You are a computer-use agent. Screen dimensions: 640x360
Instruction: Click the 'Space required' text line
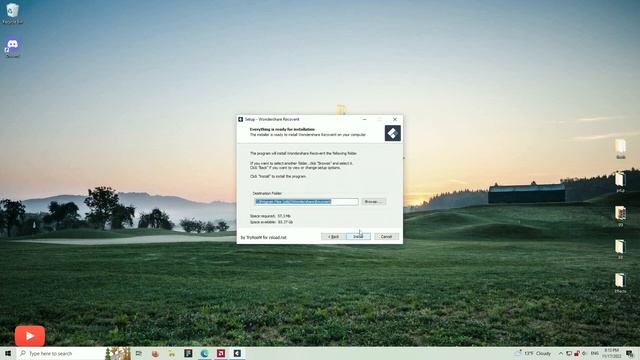coord(270,216)
